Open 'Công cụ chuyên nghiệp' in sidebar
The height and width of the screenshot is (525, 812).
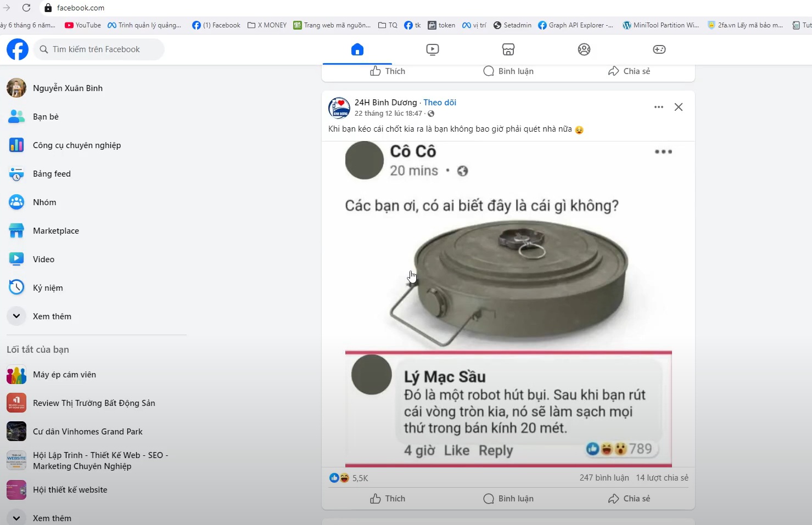click(76, 145)
